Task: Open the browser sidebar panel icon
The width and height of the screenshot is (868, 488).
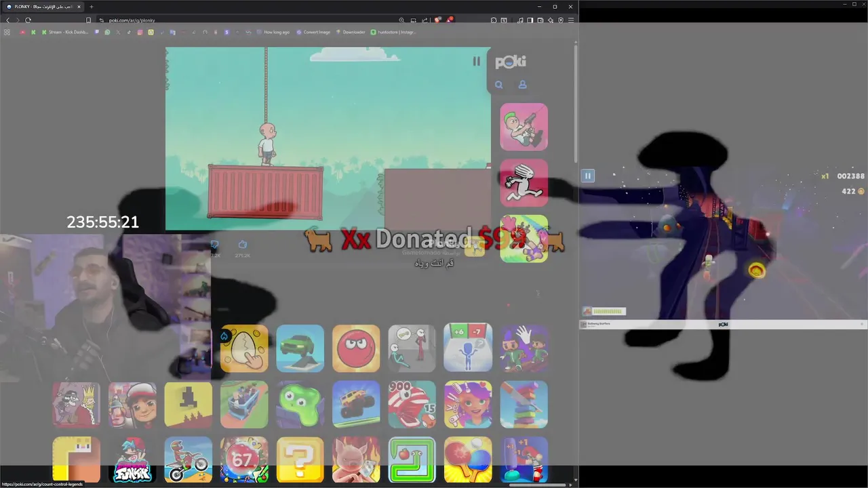Action: click(x=530, y=20)
